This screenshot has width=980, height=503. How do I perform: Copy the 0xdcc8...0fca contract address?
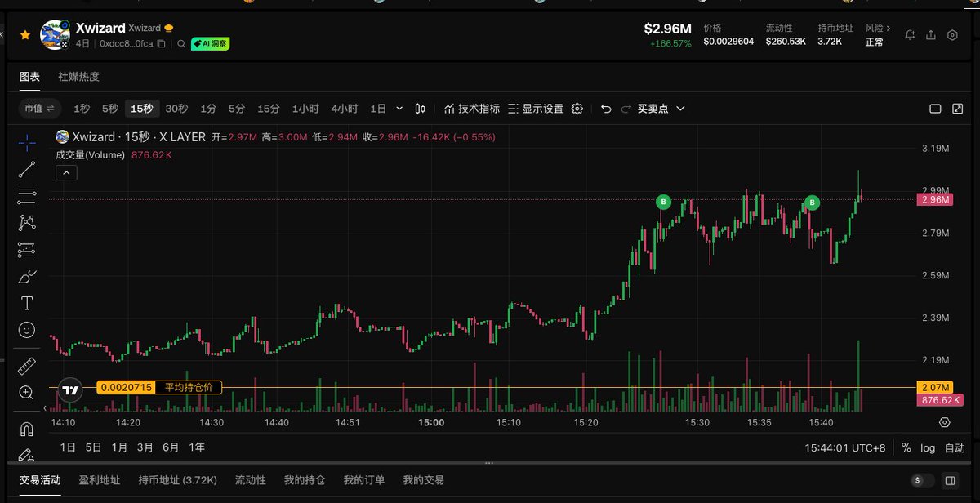(x=162, y=44)
